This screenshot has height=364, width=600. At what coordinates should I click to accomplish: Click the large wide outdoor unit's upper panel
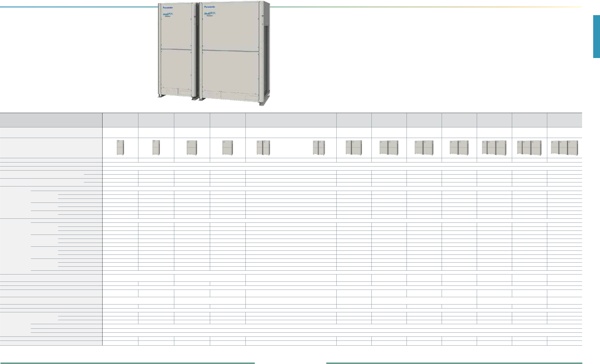tap(230, 32)
